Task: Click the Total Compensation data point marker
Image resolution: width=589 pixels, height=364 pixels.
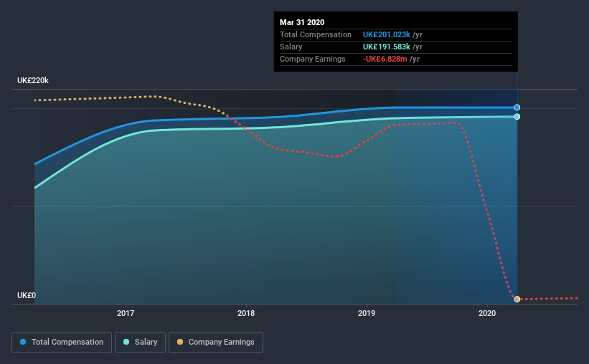Action: [517, 107]
